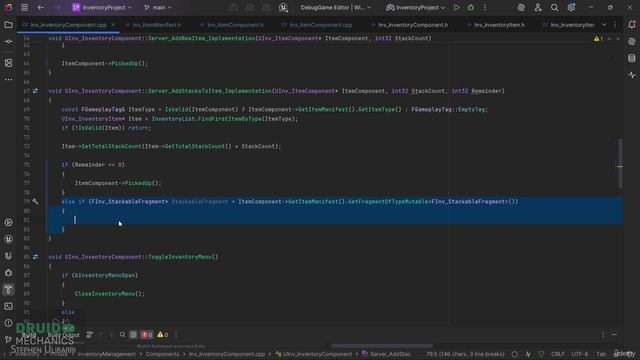Switch to Inv_ItemManifest.h tab
Screen dimensions: 640x360
click(x=156, y=25)
